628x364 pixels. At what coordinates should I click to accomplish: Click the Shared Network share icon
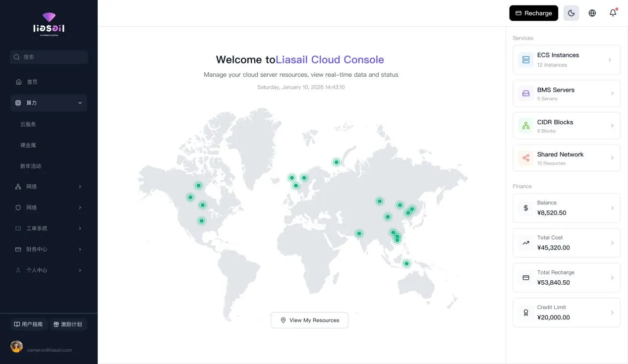click(x=526, y=158)
